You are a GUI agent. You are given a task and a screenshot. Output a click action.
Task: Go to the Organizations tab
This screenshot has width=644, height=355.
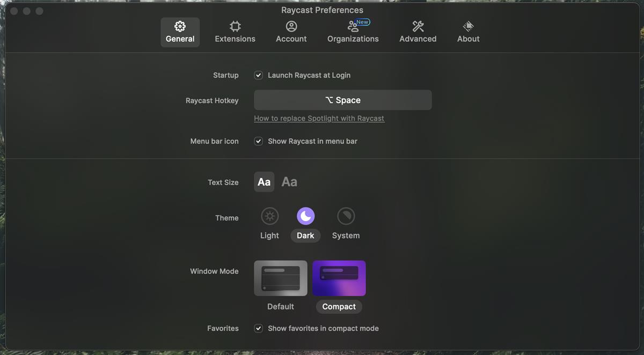pyautogui.click(x=353, y=32)
